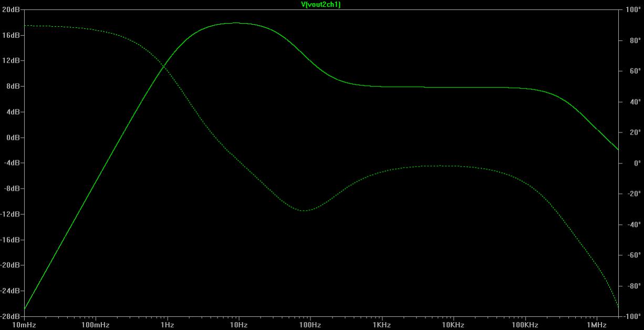
Task: Click the 1MHz frequency axis label
Action: point(597,325)
